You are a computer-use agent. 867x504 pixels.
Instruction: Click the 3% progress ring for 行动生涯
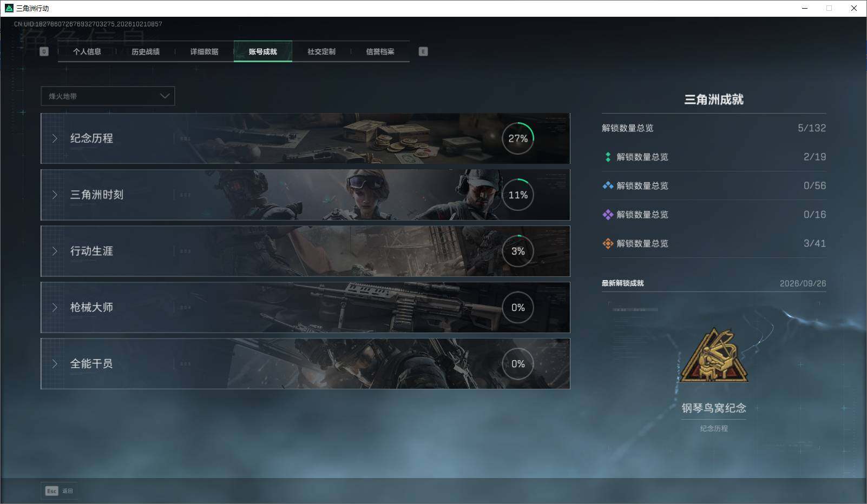[x=518, y=251]
